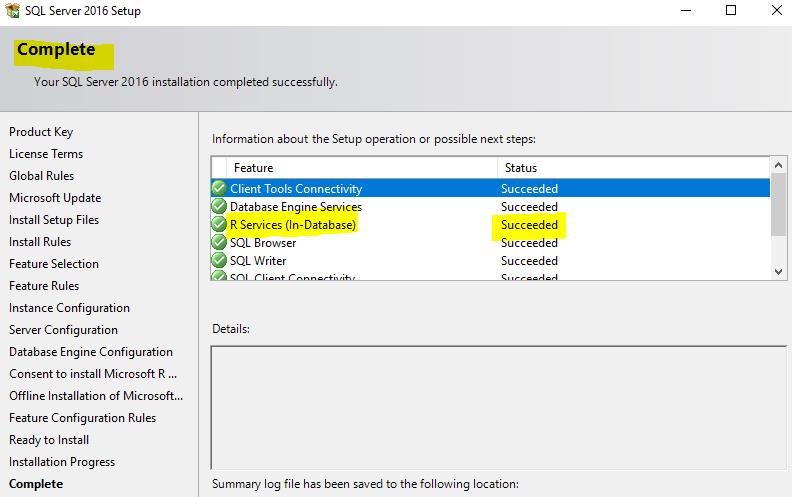Open the Installation Progress step
Viewport: 792px width, 497px height.
(62, 462)
